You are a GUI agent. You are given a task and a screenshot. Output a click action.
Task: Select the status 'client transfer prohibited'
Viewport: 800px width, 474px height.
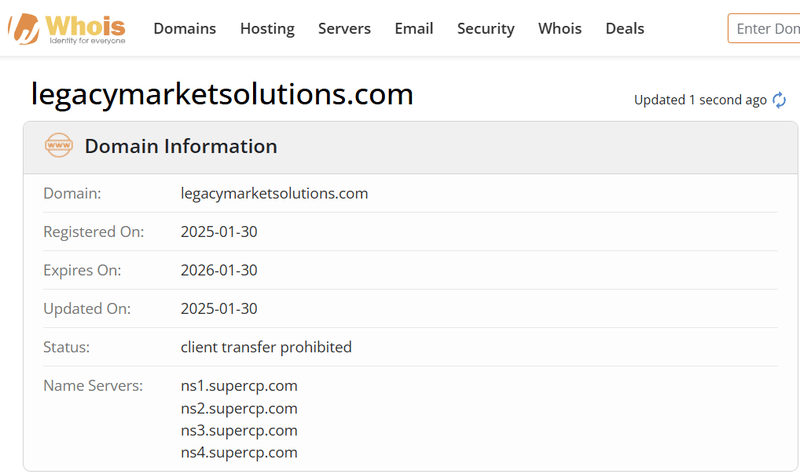tap(266, 347)
